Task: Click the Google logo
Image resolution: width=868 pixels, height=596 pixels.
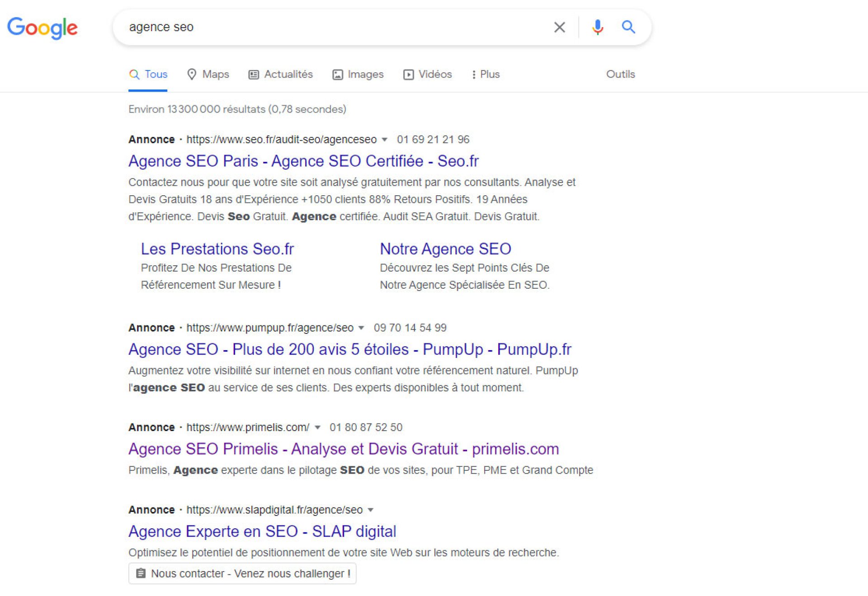Action: pyautogui.click(x=42, y=28)
